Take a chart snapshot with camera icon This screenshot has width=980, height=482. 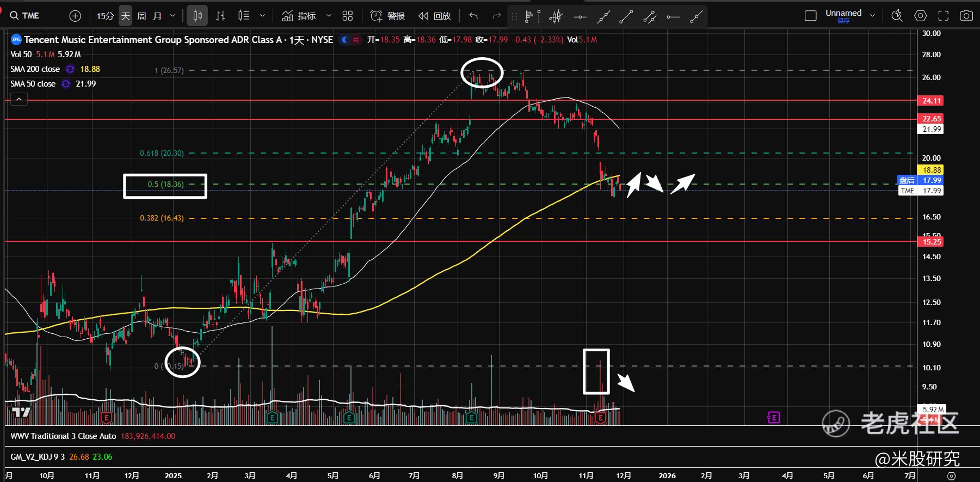966,16
